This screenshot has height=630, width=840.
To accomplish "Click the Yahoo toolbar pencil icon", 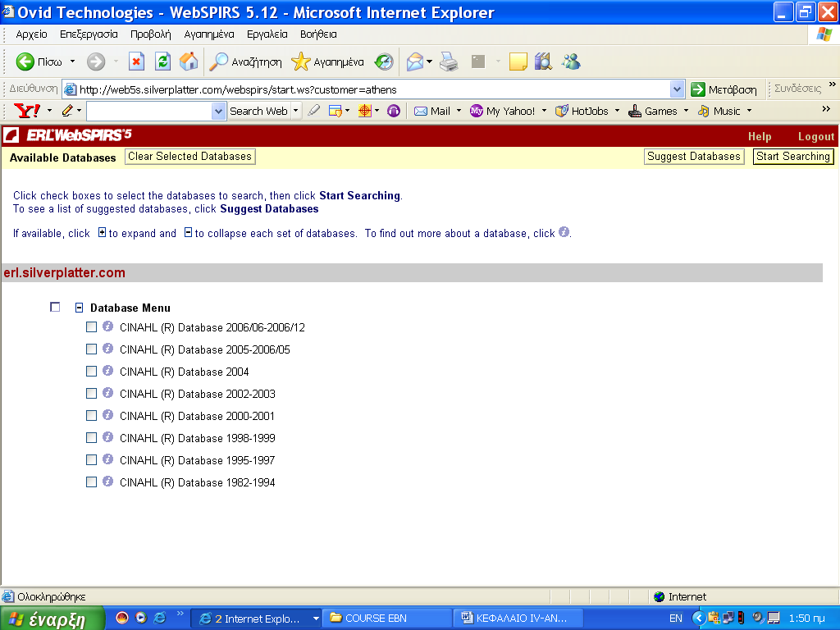I will (x=67, y=111).
